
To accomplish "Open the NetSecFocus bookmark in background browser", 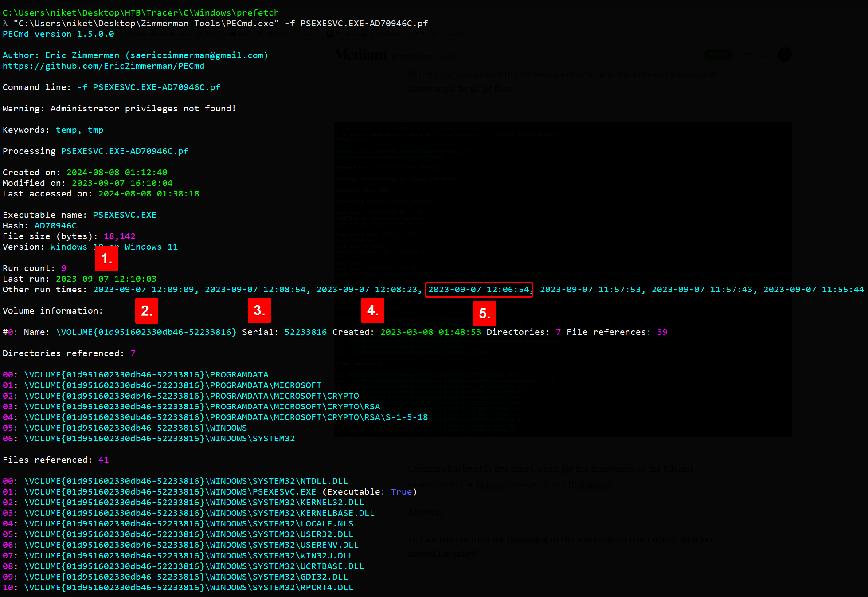I will coord(380,34).
